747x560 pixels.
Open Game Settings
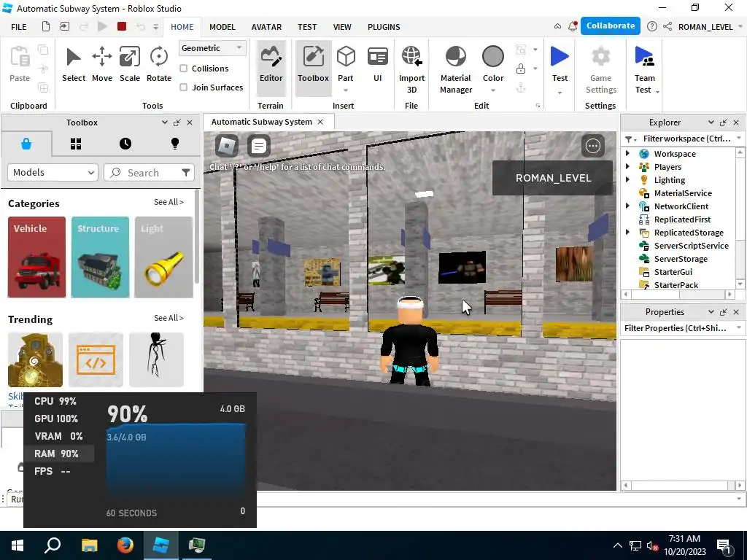point(601,69)
